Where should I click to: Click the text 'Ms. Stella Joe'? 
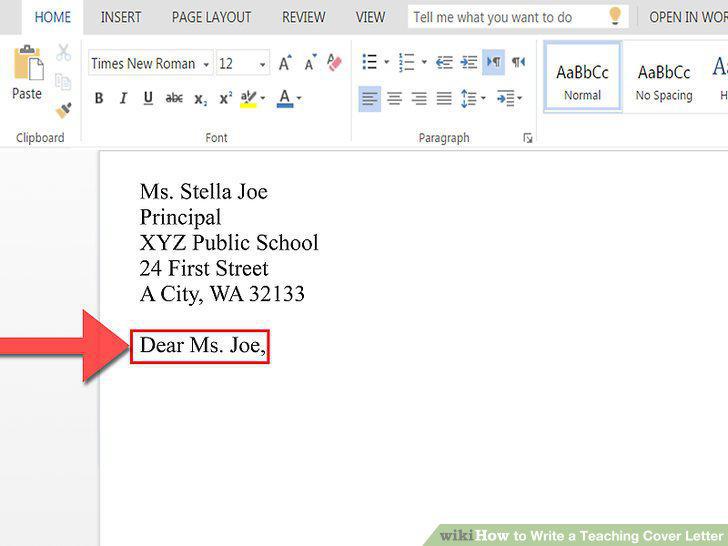203,191
